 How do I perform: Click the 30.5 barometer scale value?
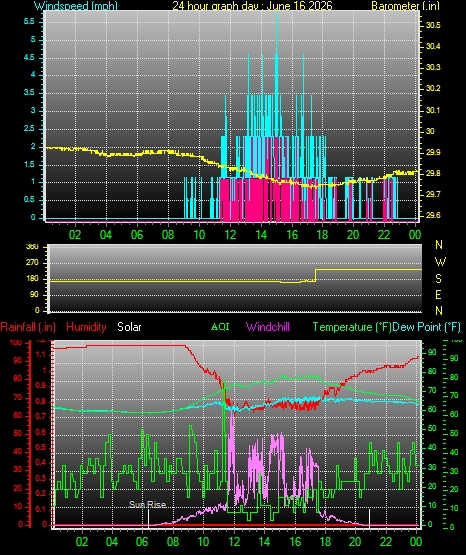tap(433, 25)
